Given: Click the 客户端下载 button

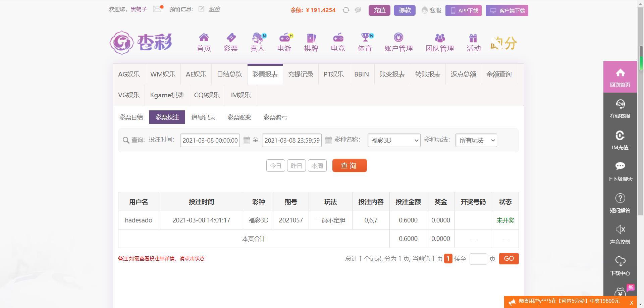Looking at the screenshot, I should click(507, 10).
